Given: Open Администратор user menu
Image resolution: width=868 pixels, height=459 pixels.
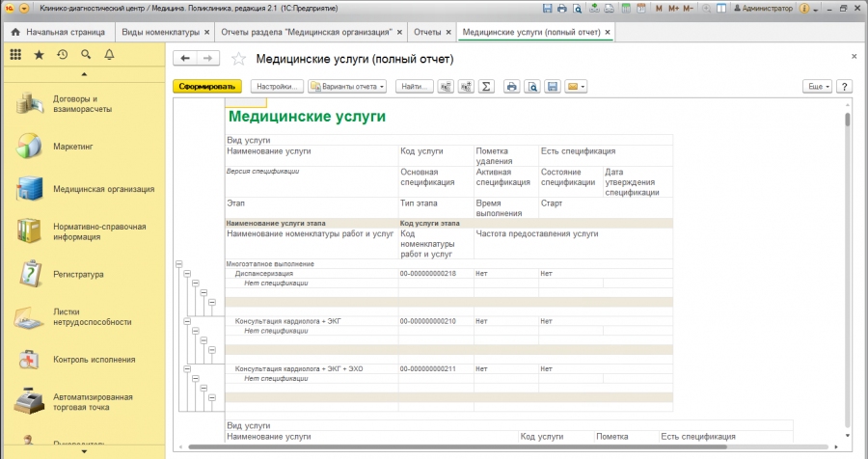Looking at the screenshot, I should coord(764,9).
